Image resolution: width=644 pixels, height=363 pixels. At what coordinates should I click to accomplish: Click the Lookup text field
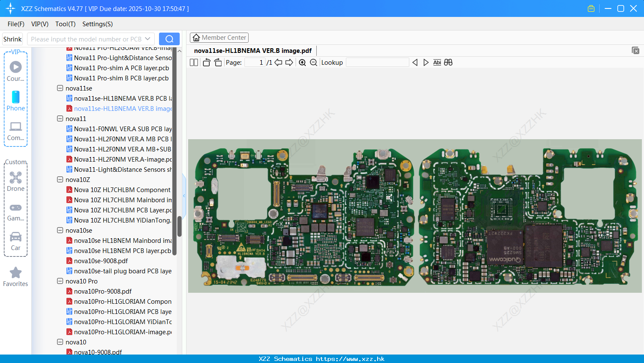coord(377,63)
